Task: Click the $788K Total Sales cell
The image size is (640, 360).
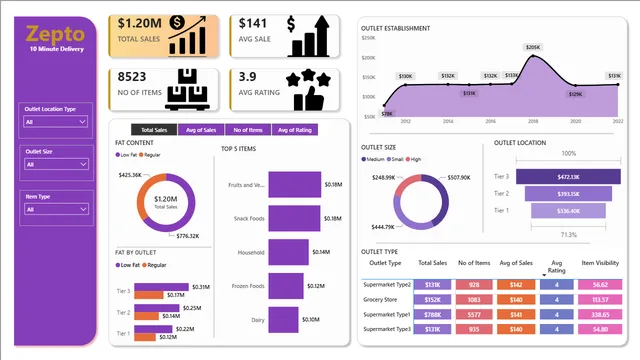Action: 432,315
